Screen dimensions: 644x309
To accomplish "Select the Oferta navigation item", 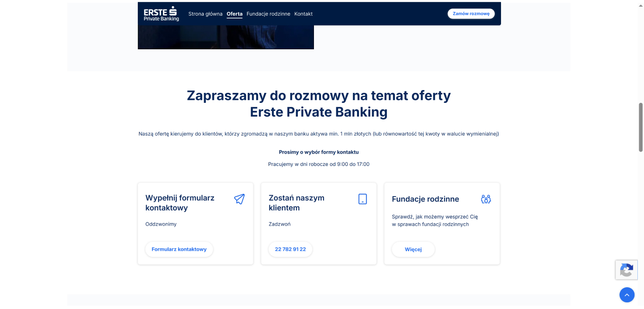I will [x=234, y=14].
